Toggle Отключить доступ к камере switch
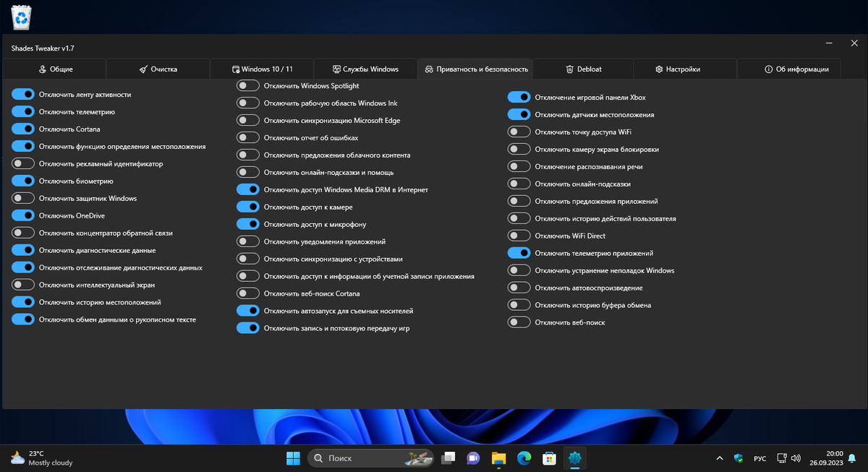This screenshot has width=868, height=472. [x=248, y=207]
